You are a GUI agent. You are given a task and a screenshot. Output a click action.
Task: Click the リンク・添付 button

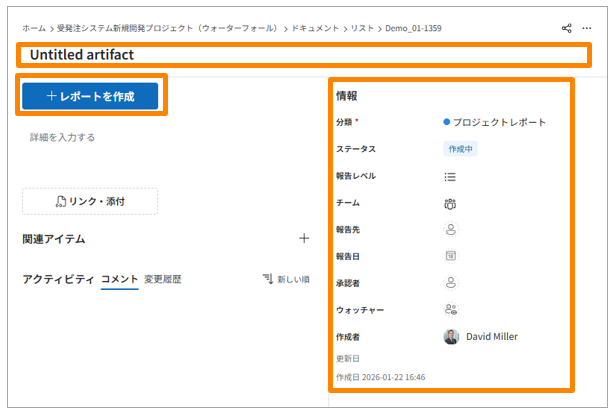tap(90, 202)
